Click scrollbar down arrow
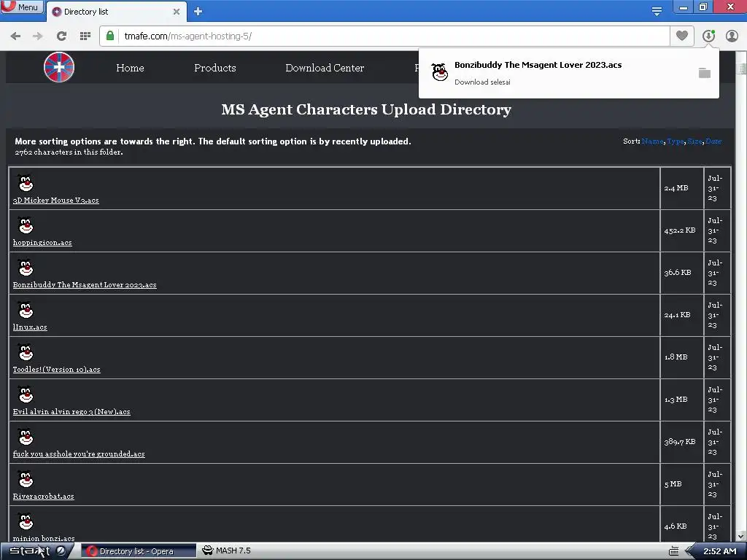Viewport: 747px width, 560px height. click(741, 536)
